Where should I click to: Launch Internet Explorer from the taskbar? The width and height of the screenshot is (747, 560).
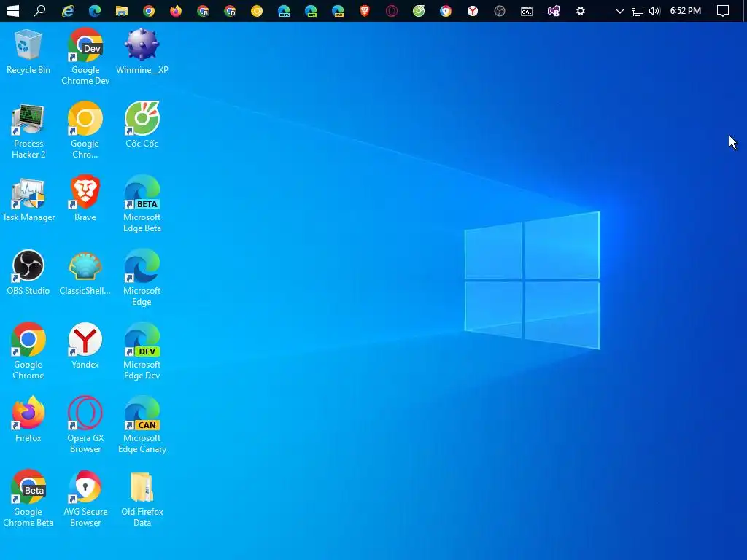point(68,10)
